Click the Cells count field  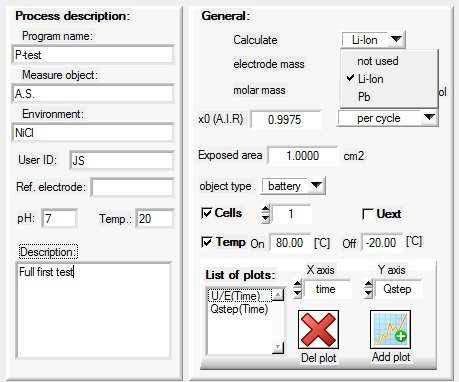[x=291, y=214]
